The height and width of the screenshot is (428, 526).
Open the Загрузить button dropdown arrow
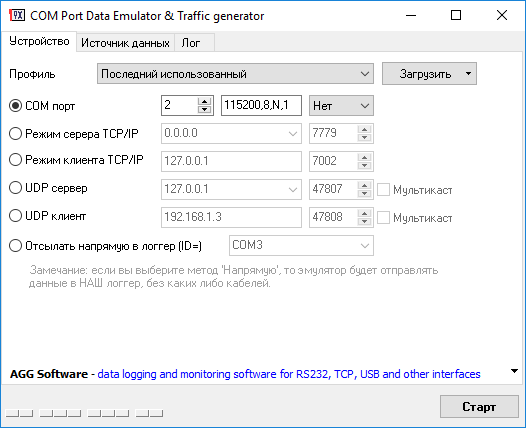pos(468,73)
